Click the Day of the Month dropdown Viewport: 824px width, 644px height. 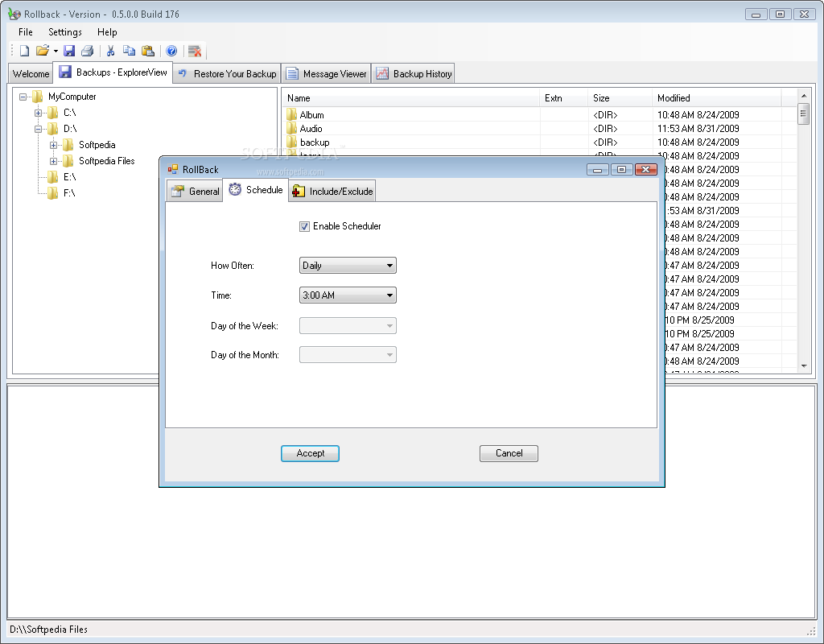[348, 355]
